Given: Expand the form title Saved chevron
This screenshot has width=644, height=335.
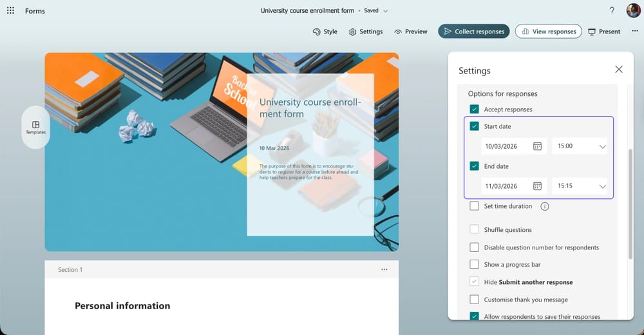Looking at the screenshot, I should coord(386,11).
